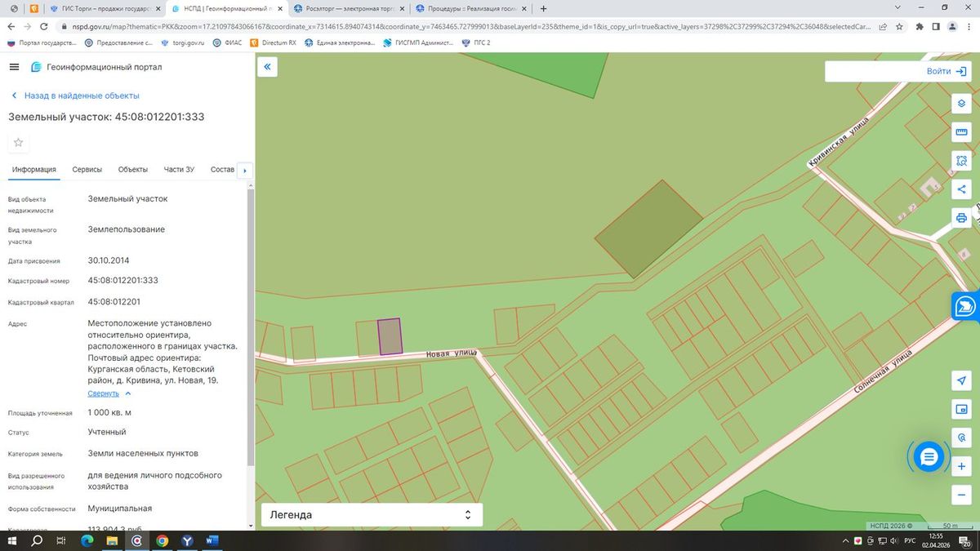Open the map layers panel
This screenshot has width=980, height=551.
click(961, 104)
